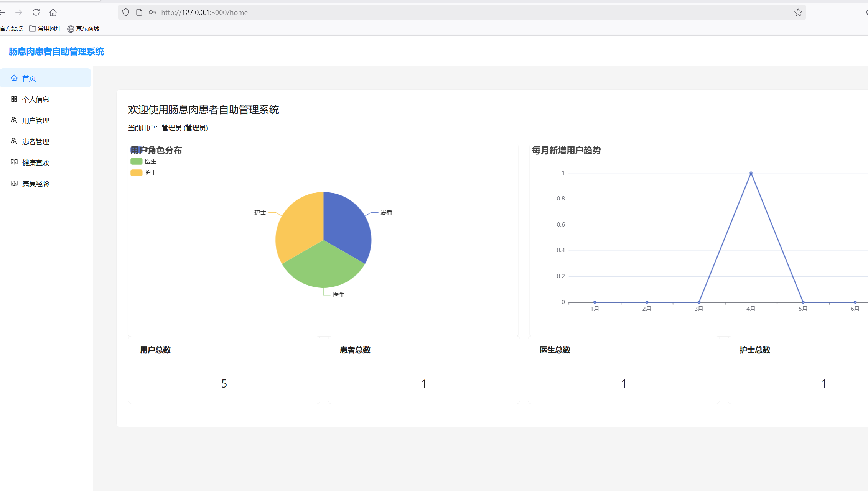Click the grid icon beside 个人信息
The image size is (868, 491).
(14, 99)
